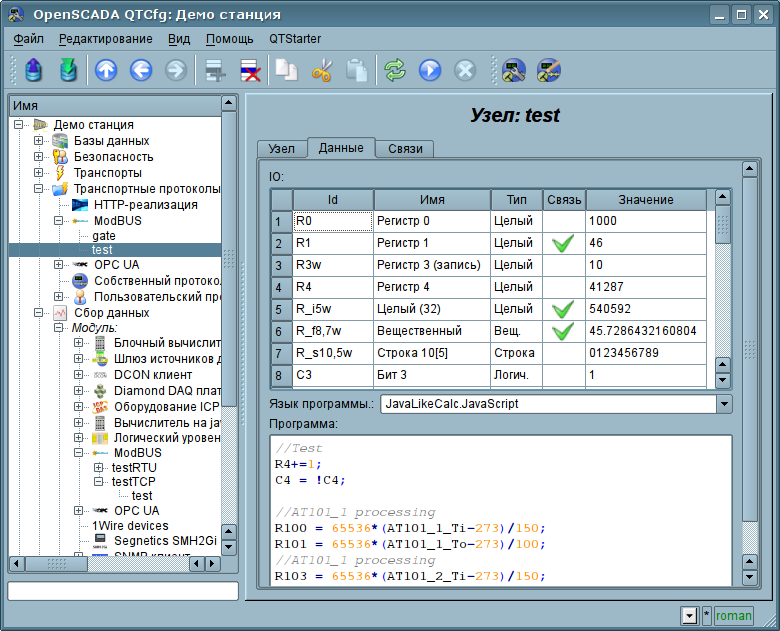780x631 pixels.
Task: Click the Id column header
Action: click(333, 200)
